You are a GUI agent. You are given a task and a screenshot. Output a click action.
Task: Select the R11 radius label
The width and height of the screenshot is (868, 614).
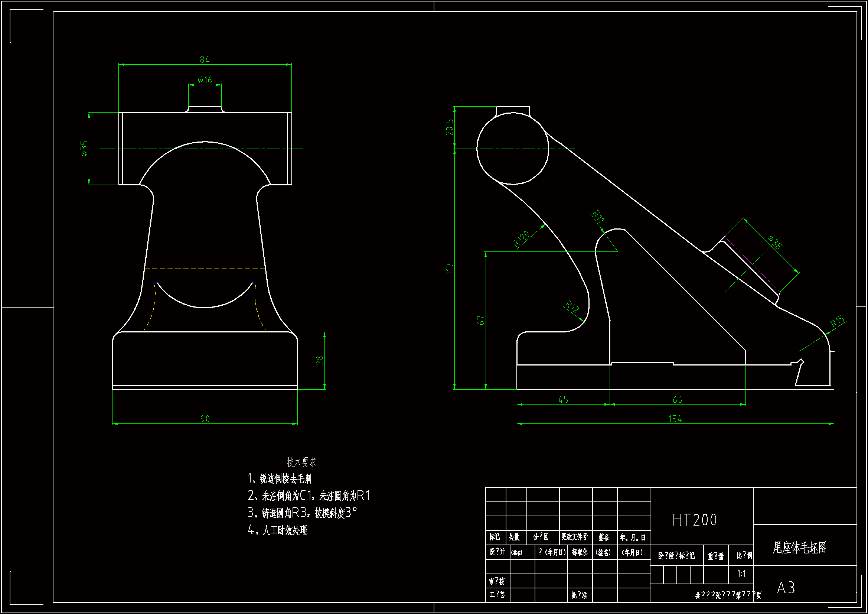pyautogui.click(x=598, y=216)
